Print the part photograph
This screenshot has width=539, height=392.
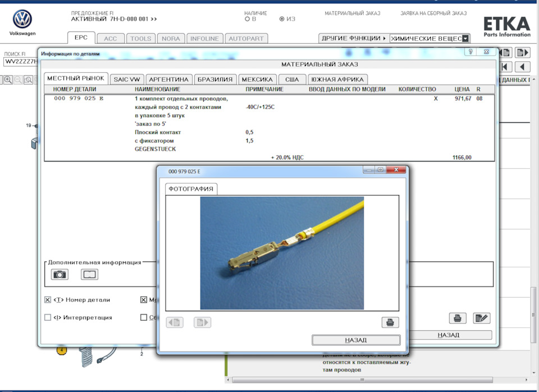(389, 322)
